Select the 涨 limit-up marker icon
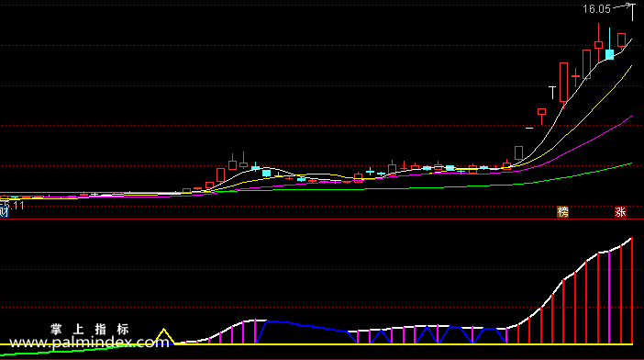Screen dimensions: 644x360 point(620,212)
